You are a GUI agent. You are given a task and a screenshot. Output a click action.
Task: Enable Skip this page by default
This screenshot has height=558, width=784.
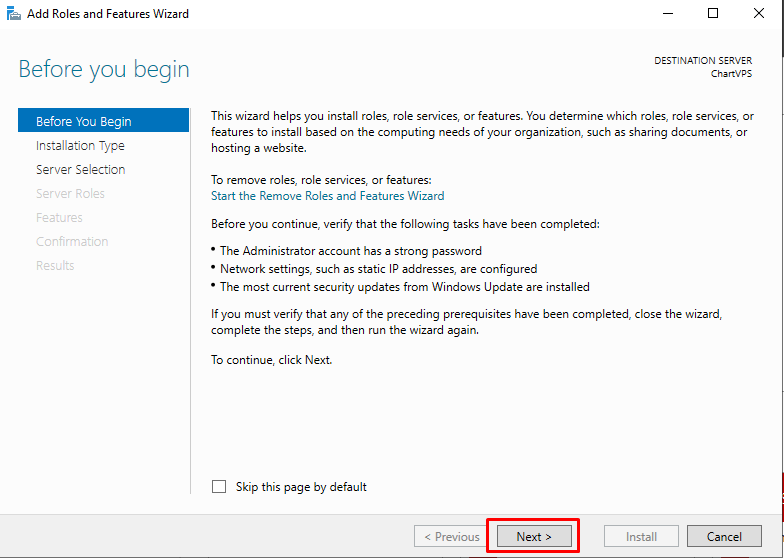pyautogui.click(x=219, y=487)
